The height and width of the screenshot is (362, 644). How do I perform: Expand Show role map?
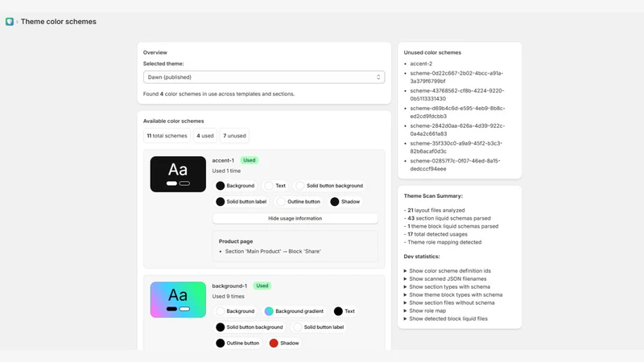425,311
